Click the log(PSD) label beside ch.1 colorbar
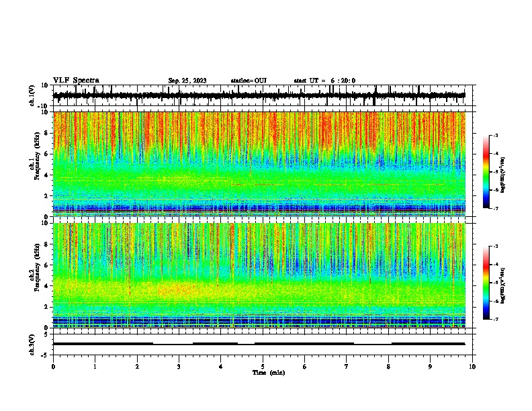This screenshot has width=532, height=411. coord(502,175)
